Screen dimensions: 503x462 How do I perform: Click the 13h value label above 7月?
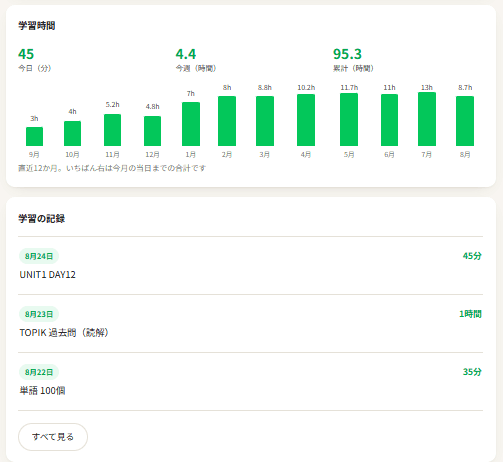427,88
